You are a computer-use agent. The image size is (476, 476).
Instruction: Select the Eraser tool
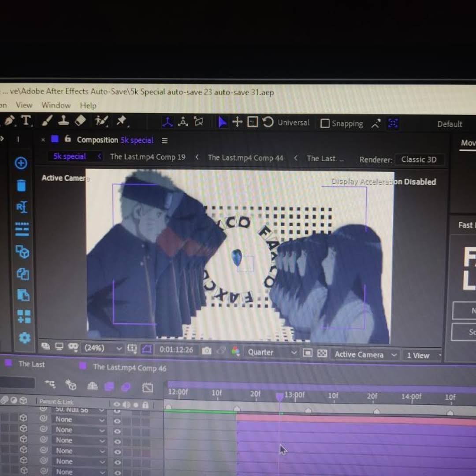pyautogui.click(x=80, y=120)
